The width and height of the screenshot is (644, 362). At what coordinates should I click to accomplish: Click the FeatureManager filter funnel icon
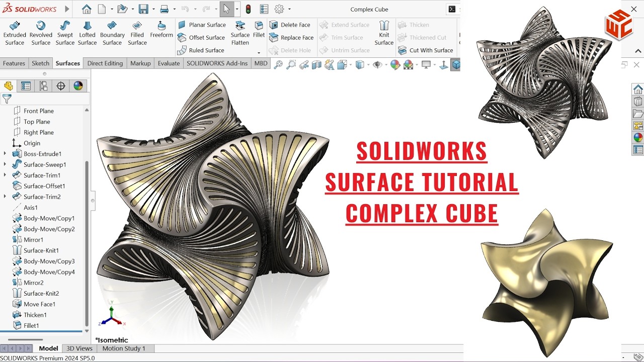(x=7, y=99)
